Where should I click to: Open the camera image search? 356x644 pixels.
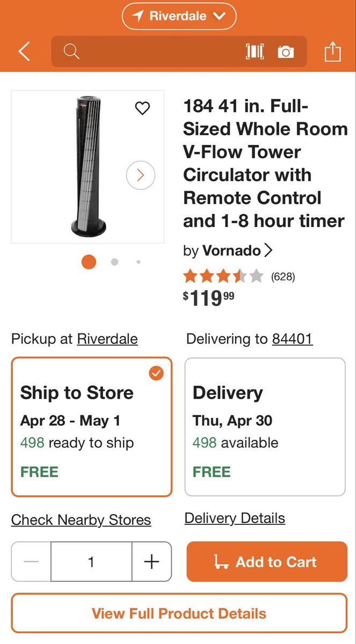tap(286, 52)
